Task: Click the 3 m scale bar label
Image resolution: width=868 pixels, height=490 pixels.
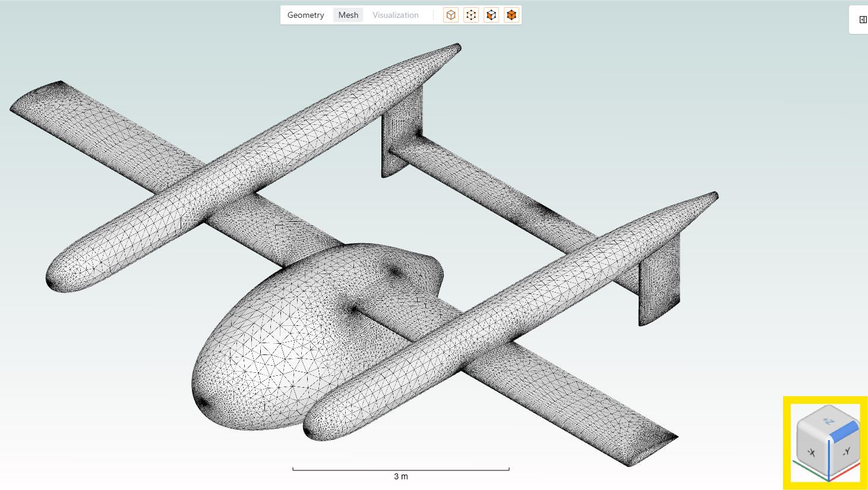Action: click(401, 476)
